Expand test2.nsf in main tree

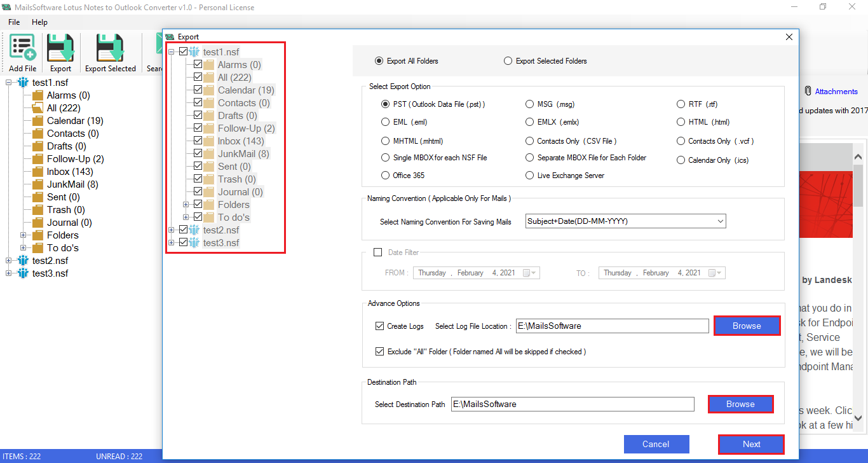[x=9, y=261]
